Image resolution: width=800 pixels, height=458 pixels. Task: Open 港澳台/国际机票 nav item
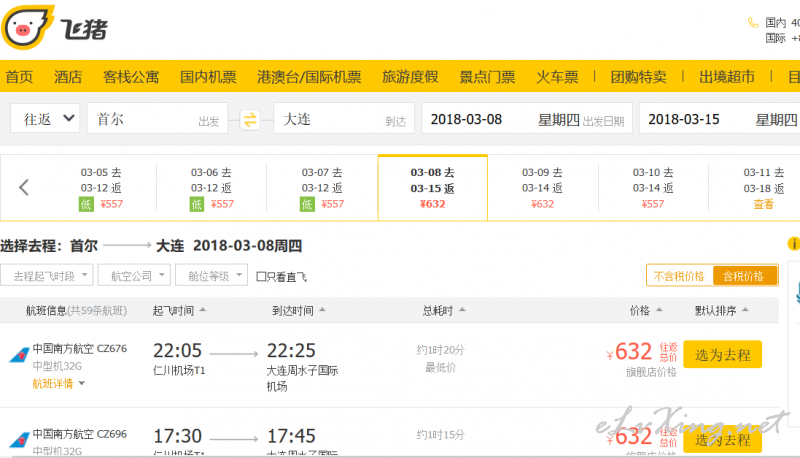pyautogui.click(x=309, y=77)
